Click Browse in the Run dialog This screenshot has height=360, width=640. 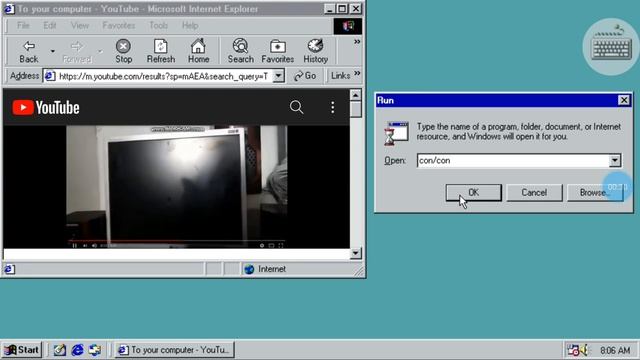(x=595, y=192)
